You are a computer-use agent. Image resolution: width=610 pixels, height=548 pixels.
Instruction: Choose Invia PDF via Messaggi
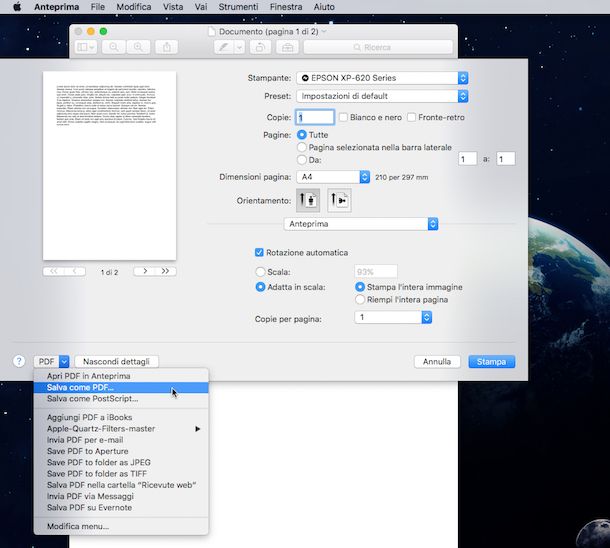coord(121,496)
